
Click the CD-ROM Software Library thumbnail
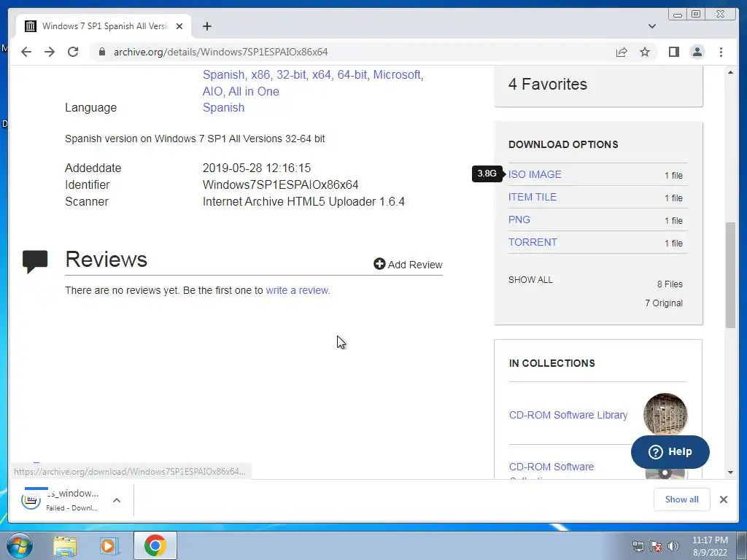click(x=665, y=415)
